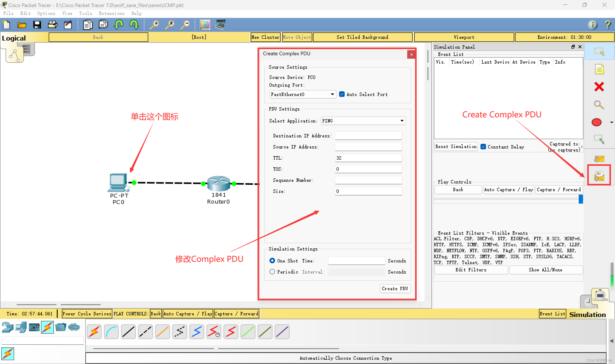Open the Select Application PING dropdown

tap(363, 121)
